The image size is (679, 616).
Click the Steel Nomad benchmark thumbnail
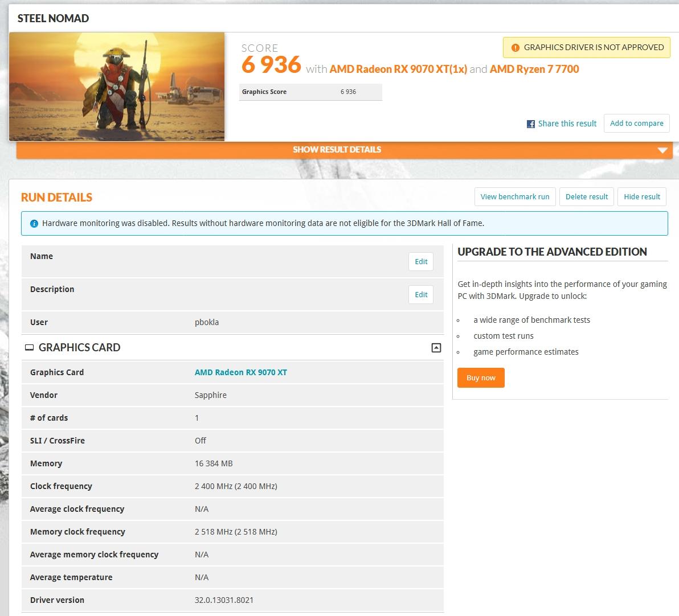(117, 87)
